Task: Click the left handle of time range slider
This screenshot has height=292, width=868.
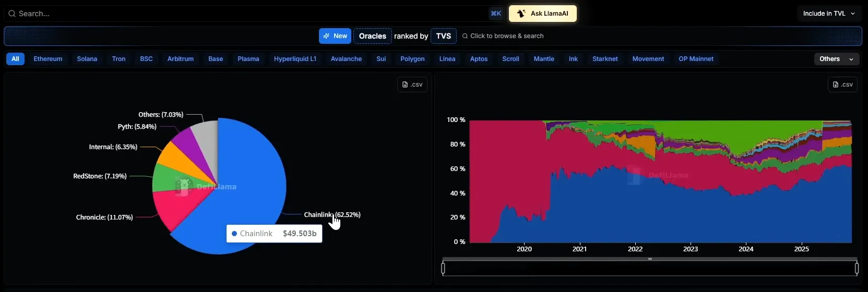Action: point(443,269)
